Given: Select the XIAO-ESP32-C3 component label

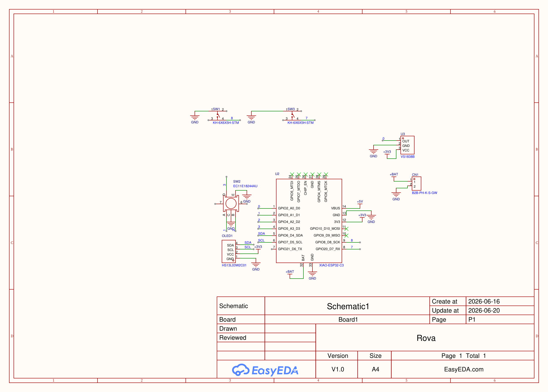Looking at the screenshot, I should [331, 265].
